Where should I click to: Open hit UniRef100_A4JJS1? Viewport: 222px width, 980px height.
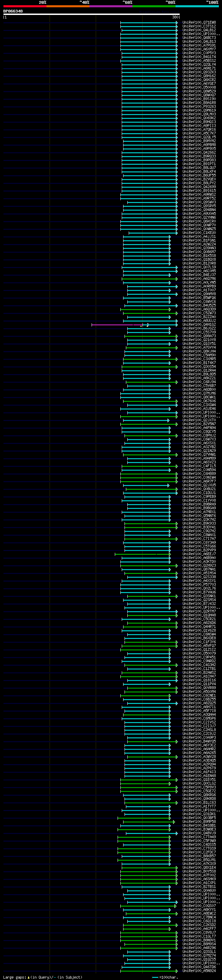pos(199,236)
